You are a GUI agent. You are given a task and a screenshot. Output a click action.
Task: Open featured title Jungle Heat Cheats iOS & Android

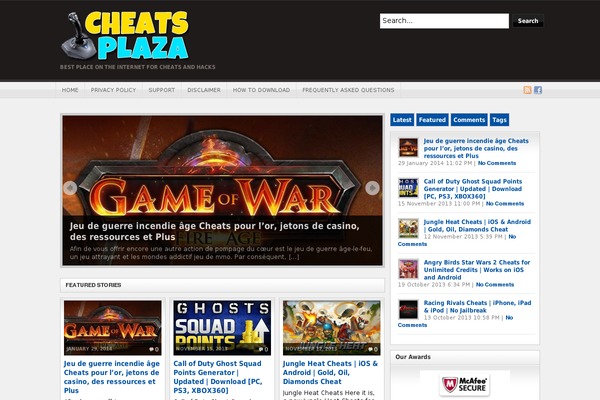point(330,372)
